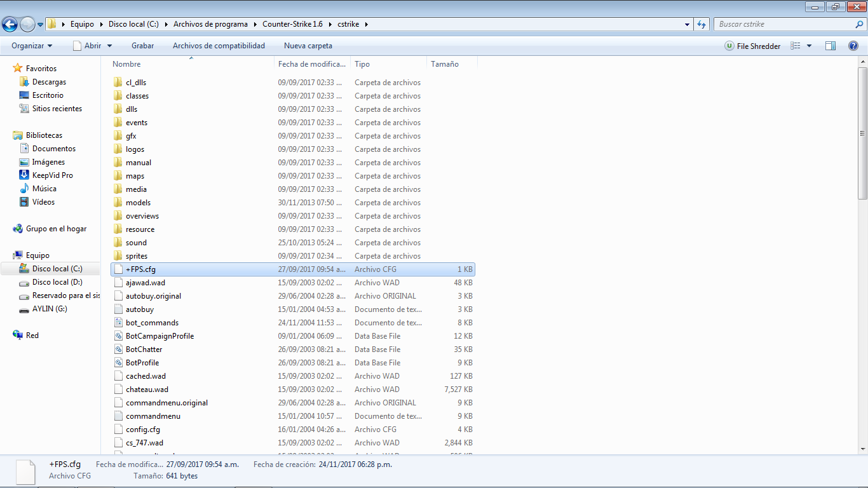Open the view options dropdown arrow
Screen dimensions: 868x488
coord(809,46)
